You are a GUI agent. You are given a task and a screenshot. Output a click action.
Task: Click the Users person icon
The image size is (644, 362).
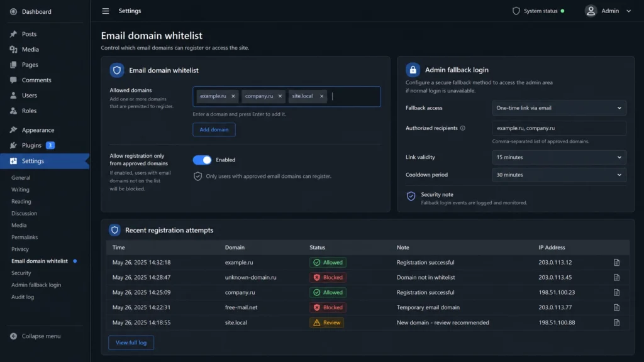(x=14, y=96)
